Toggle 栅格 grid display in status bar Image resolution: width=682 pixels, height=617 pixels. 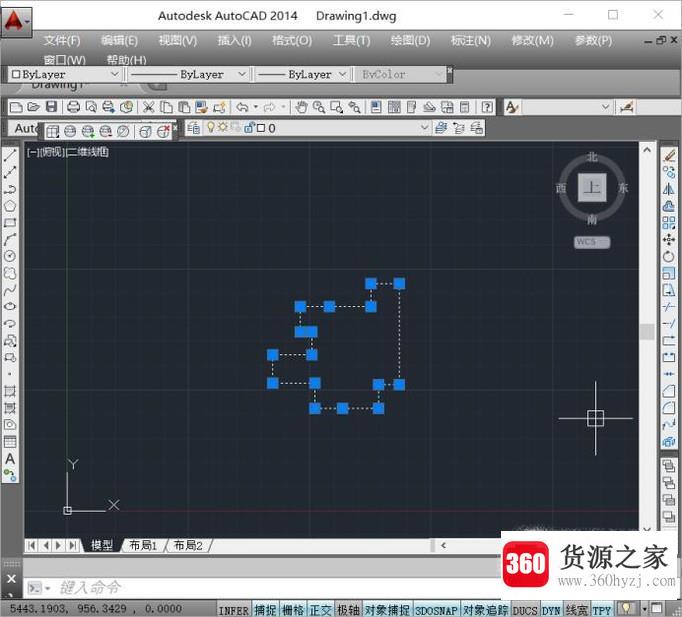[293, 610]
